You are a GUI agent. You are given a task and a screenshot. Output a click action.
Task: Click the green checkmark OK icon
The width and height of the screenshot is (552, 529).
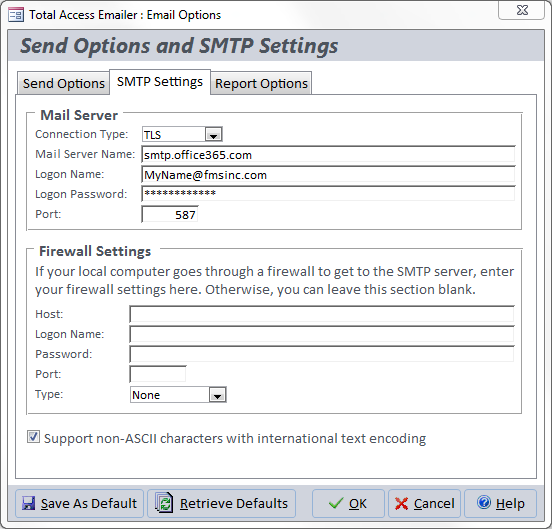click(335, 503)
